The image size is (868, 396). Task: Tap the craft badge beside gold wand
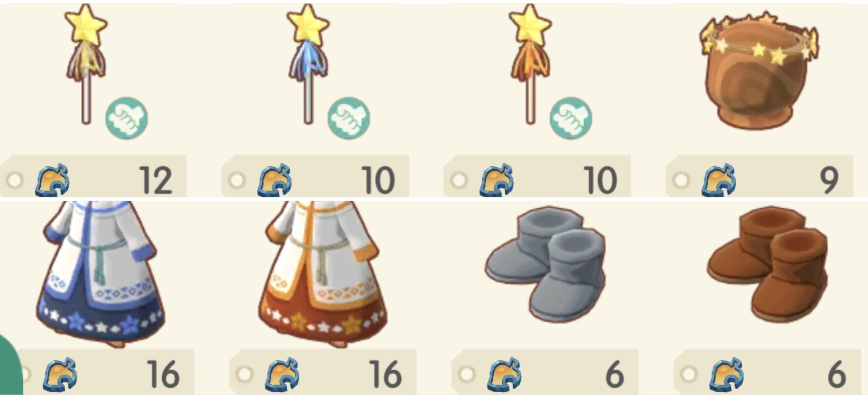(127, 118)
